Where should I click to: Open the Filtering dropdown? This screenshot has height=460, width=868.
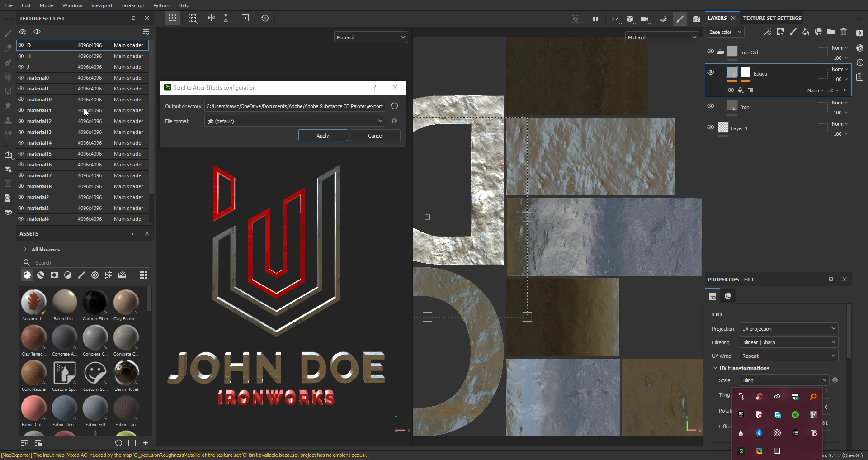point(789,342)
